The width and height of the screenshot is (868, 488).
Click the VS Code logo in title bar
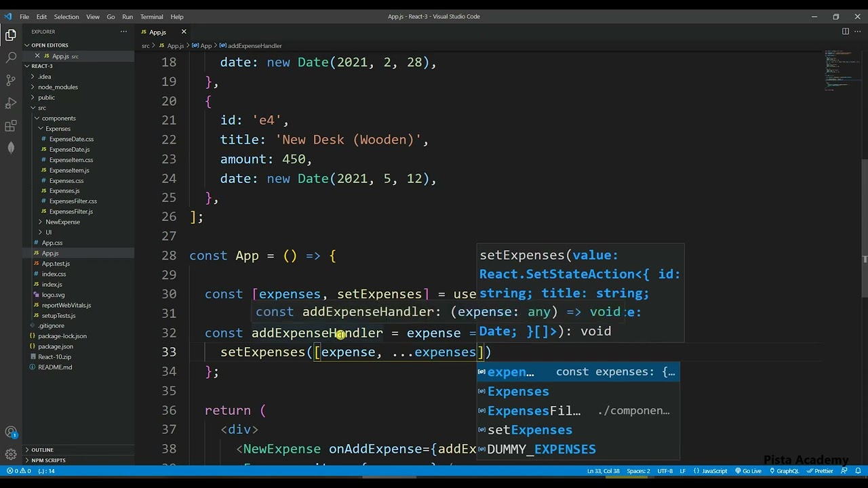click(x=8, y=16)
